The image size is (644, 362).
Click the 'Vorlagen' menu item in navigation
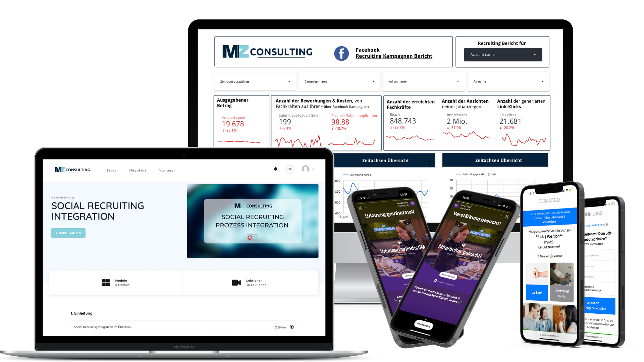tap(167, 170)
